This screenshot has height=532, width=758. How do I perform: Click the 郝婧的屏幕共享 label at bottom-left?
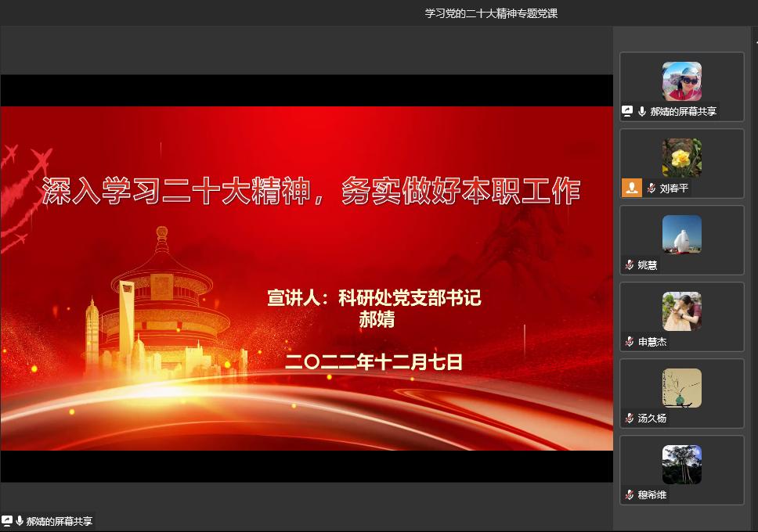(60, 521)
